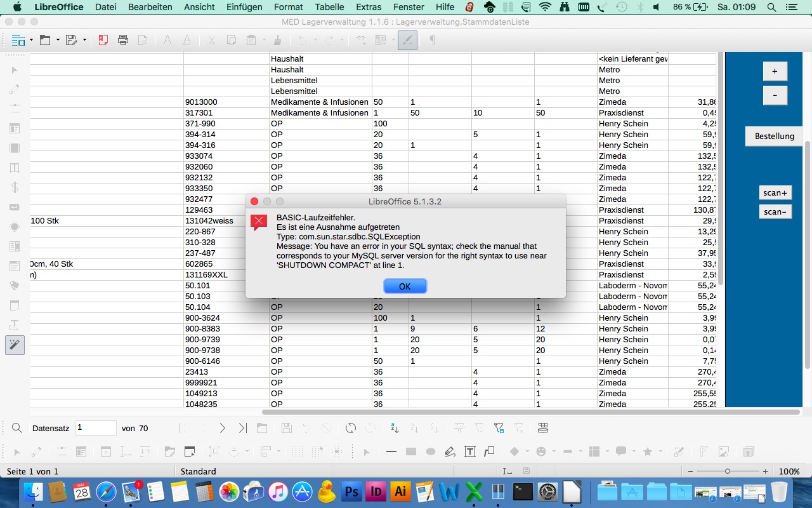Click the plus (+) button in blue panel
This screenshot has width=812, height=508.
point(775,71)
